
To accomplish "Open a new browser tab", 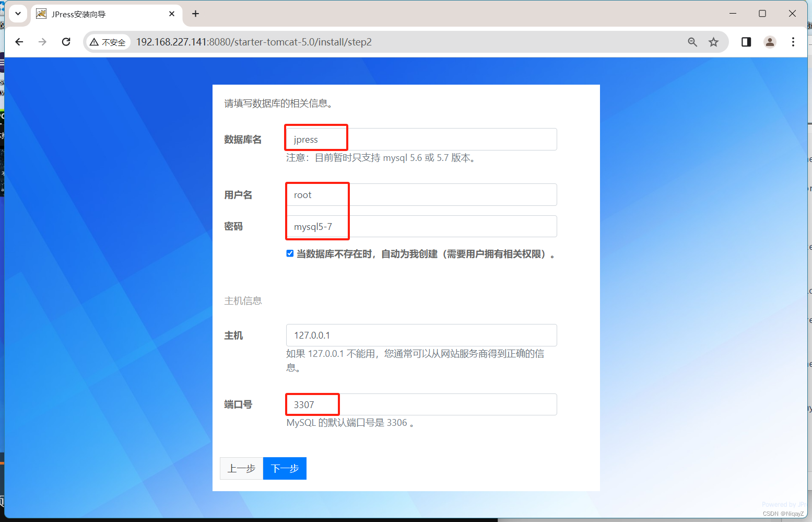I will pos(195,14).
